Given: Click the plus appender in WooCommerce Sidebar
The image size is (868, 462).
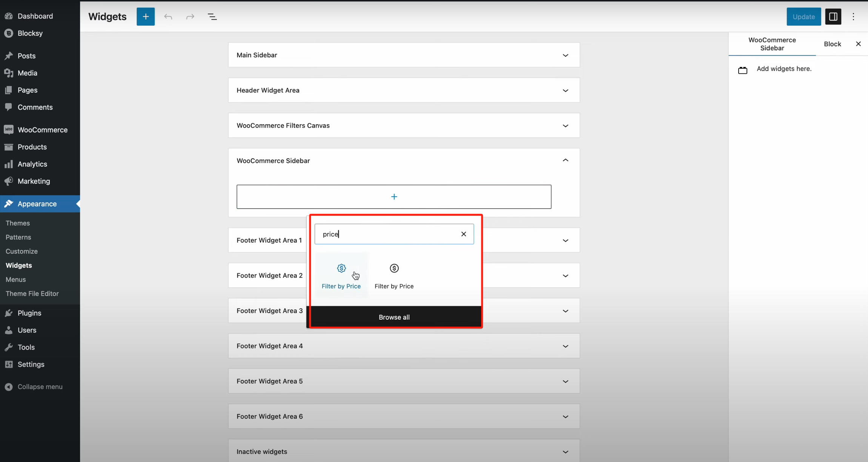Looking at the screenshot, I should [394, 197].
